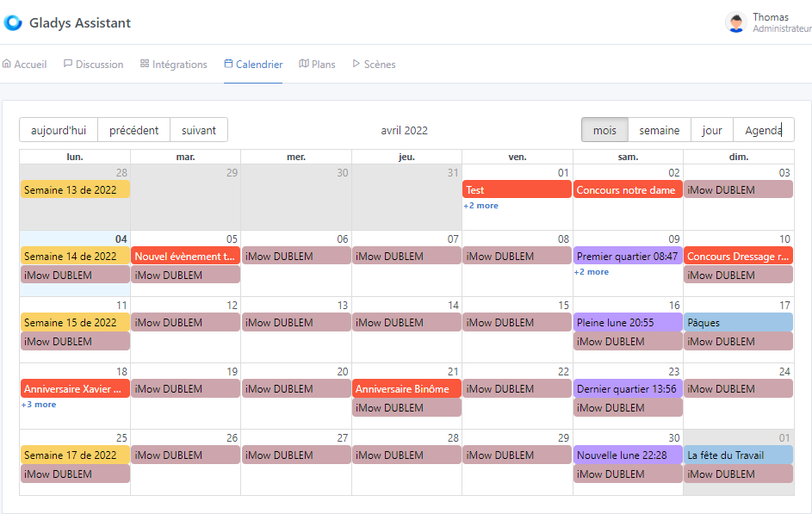The height and width of the screenshot is (514, 812).
Task: Open Anniversaire Binôme event
Action: (406, 388)
